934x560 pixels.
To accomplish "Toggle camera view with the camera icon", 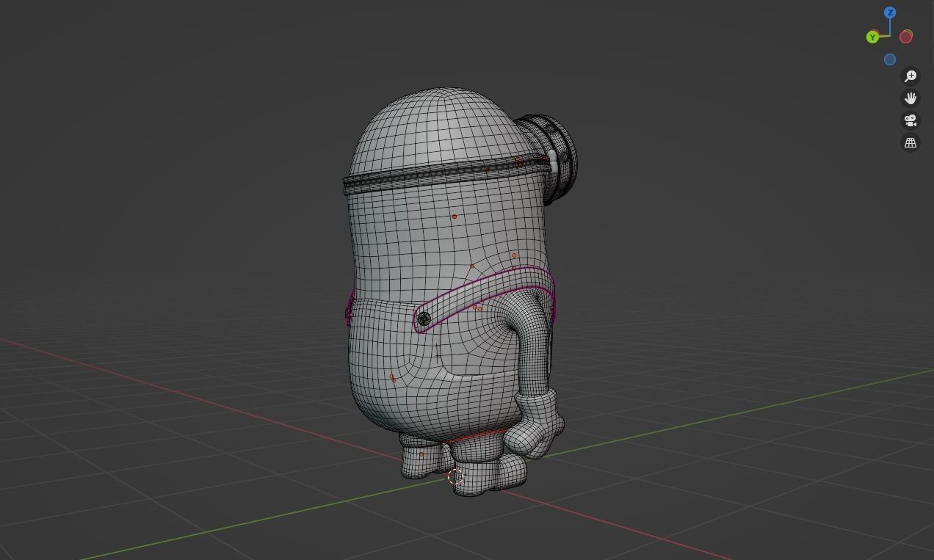I will (x=911, y=120).
